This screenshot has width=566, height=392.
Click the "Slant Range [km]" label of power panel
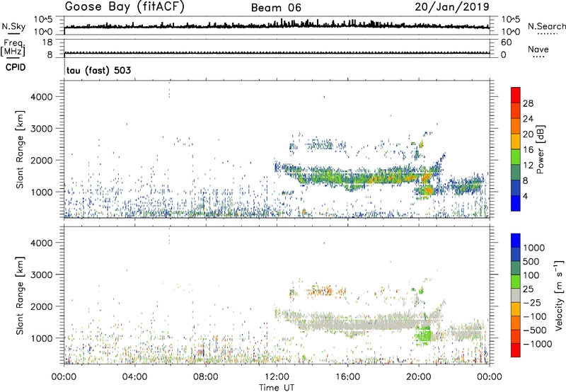(x=20, y=149)
